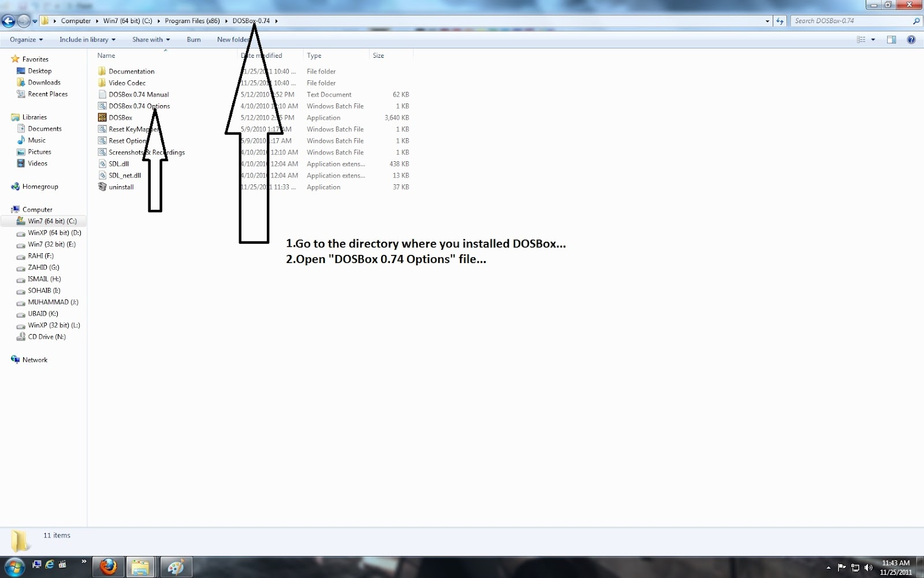This screenshot has width=924, height=578.
Task: Open the Videos library
Action: 38,163
